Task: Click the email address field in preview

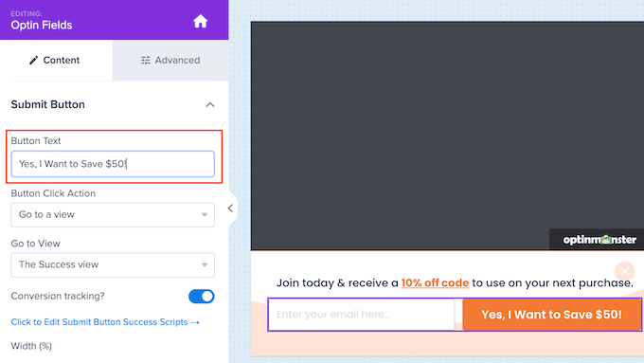Action: click(x=362, y=315)
